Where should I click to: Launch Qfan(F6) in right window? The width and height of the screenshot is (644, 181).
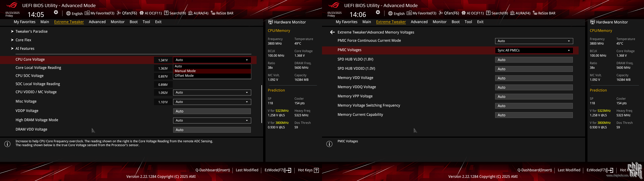(x=449, y=13)
